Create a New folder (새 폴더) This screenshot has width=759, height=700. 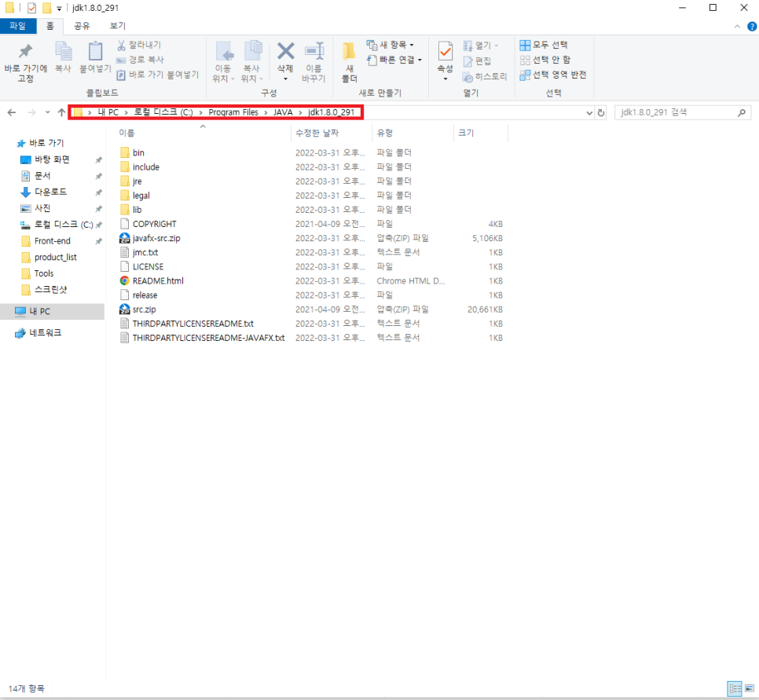(x=349, y=62)
